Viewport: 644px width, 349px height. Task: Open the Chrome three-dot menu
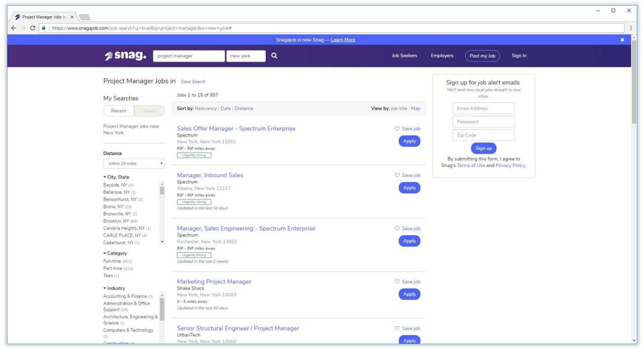(631, 28)
